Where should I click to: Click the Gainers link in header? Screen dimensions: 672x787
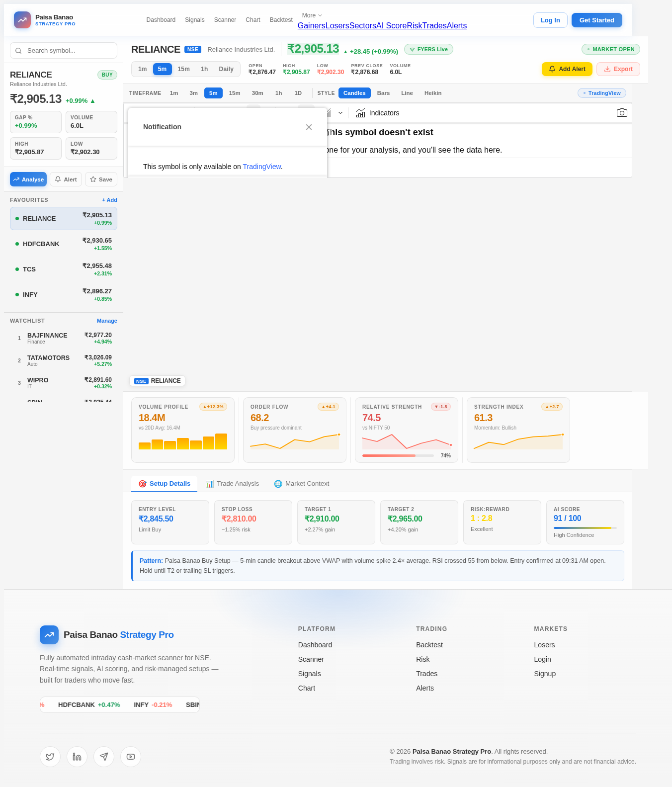312,26
